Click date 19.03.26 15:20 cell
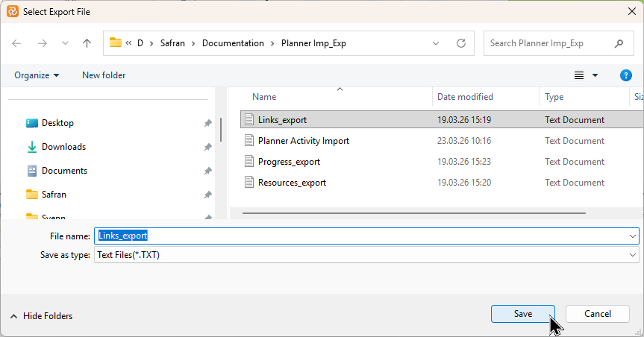Viewport: 644px width, 337px height. pos(464,183)
